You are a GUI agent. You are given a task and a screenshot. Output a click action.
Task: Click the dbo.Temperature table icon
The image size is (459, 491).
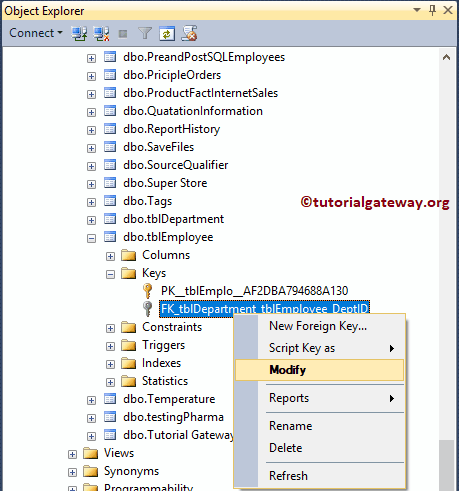tap(110, 399)
